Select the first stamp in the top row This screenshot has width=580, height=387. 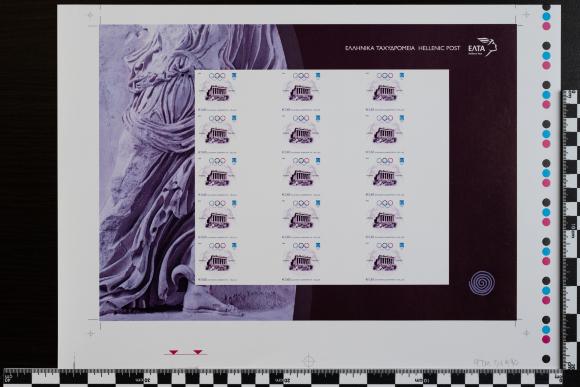(x=218, y=91)
